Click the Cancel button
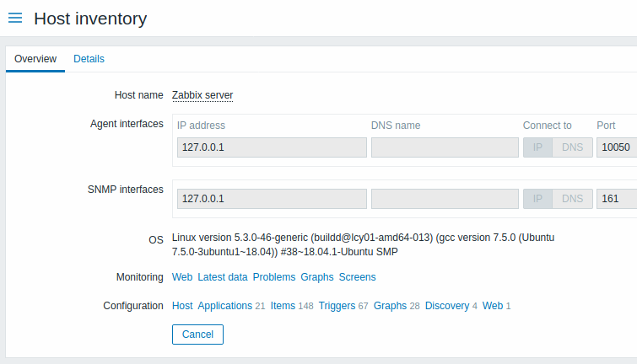637x364 pixels. click(197, 335)
